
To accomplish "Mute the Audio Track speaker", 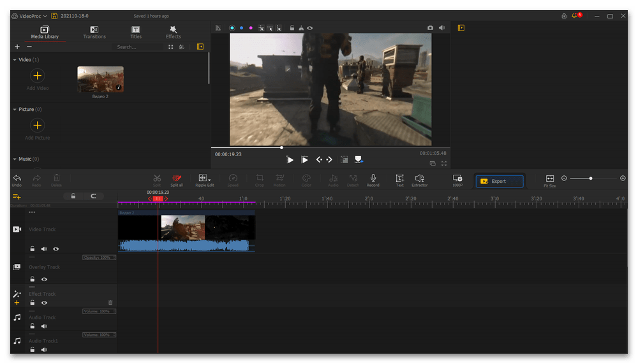I will (x=44, y=326).
